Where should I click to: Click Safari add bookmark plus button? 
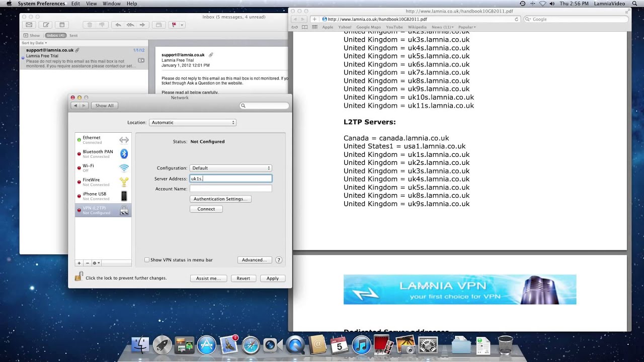tap(314, 19)
